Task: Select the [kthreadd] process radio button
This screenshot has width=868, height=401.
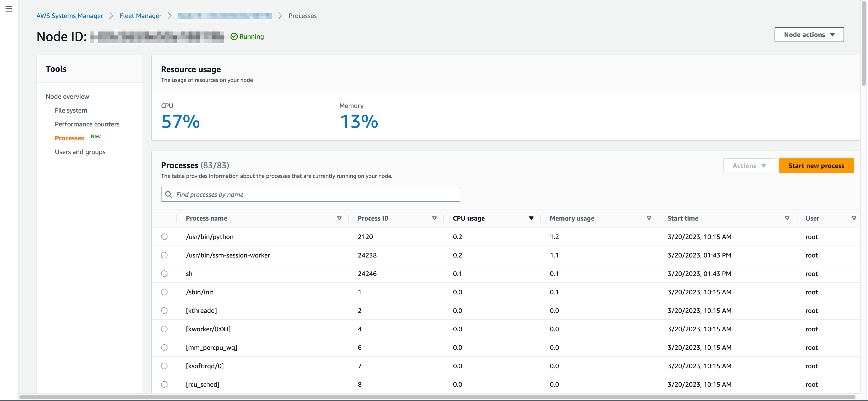Action: coord(164,310)
